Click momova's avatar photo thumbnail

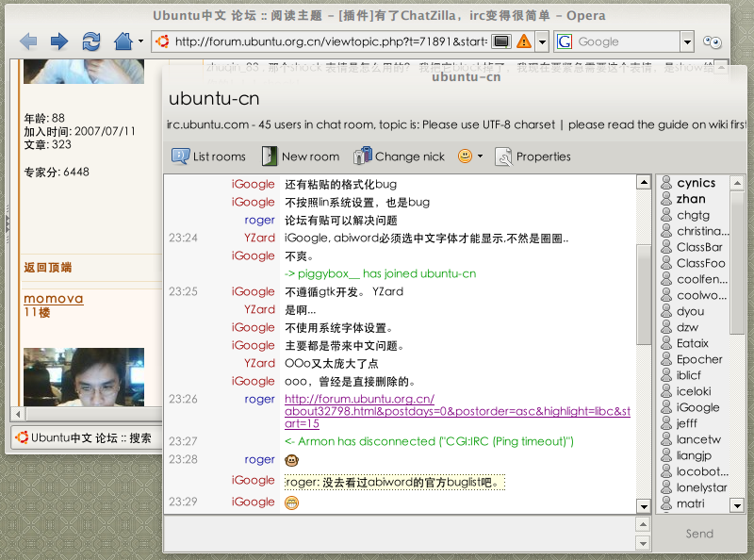pos(84,377)
